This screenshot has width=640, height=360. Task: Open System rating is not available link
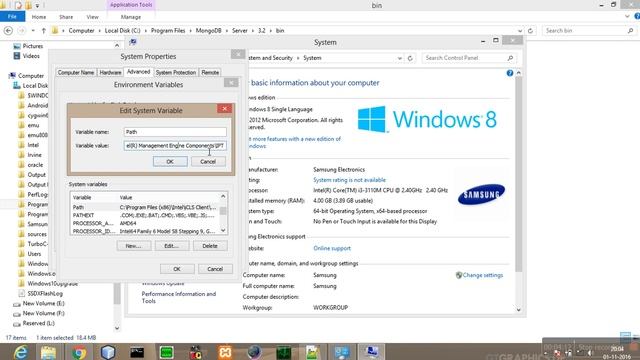point(349,180)
